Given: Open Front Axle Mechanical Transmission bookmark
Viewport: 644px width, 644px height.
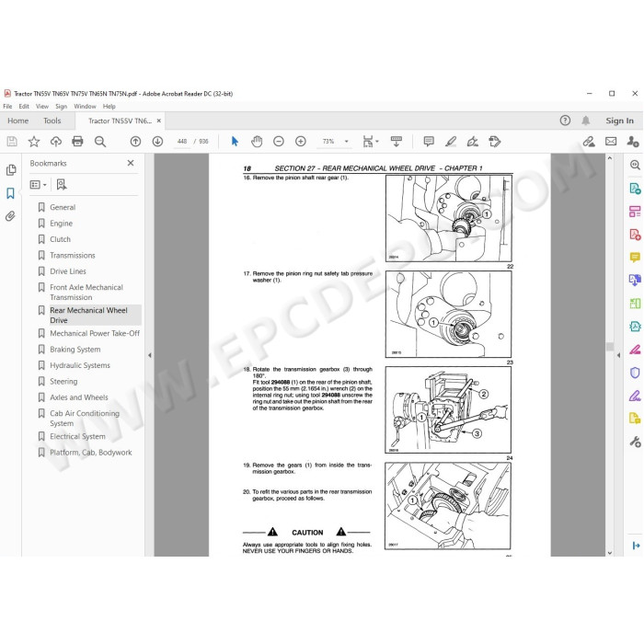Looking at the screenshot, I should (x=86, y=292).
